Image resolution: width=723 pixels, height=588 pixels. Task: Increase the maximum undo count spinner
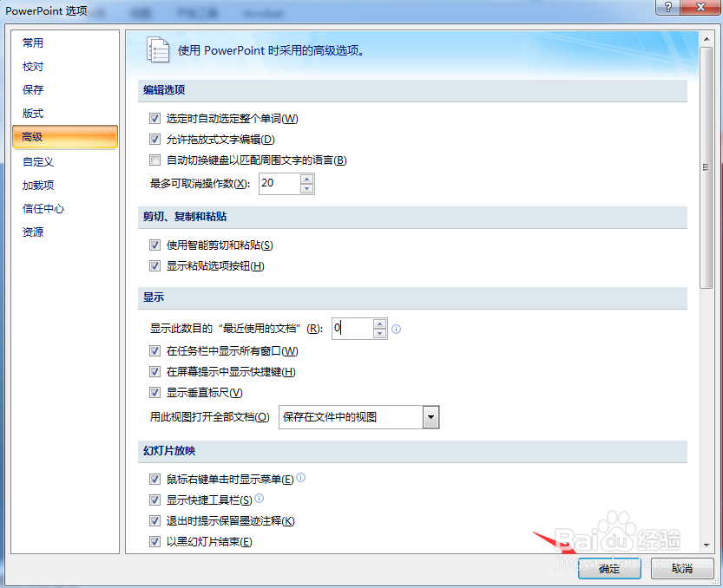click(x=306, y=180)
